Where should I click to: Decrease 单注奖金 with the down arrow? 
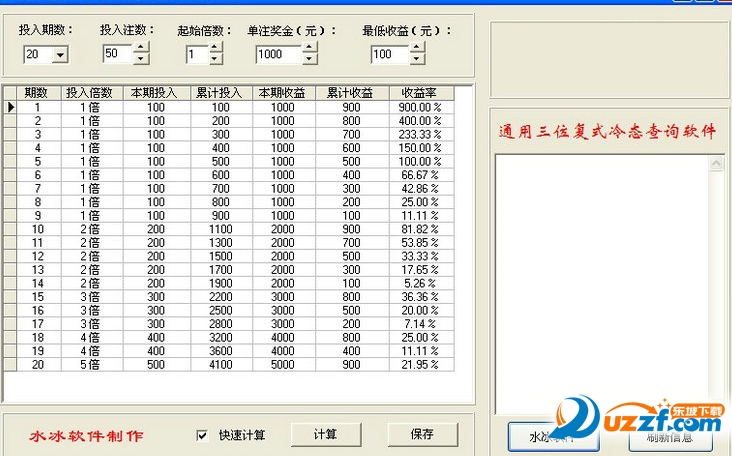tap(309, 59)
